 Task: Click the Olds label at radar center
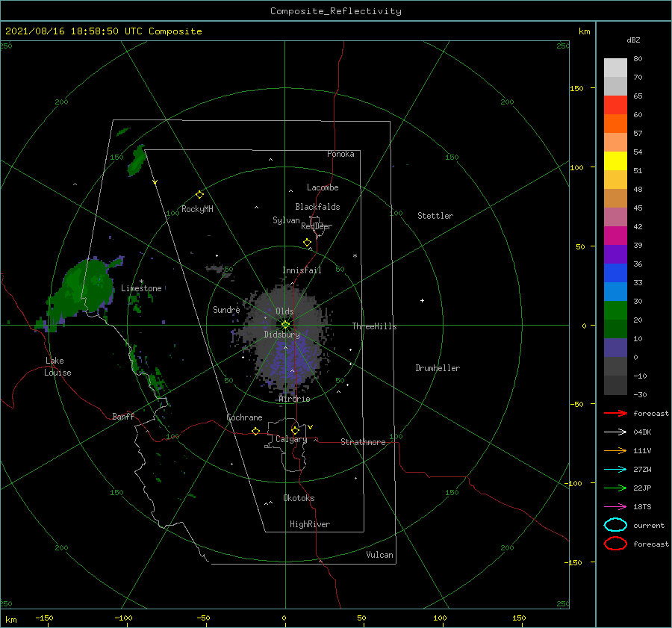pos(284,311)
